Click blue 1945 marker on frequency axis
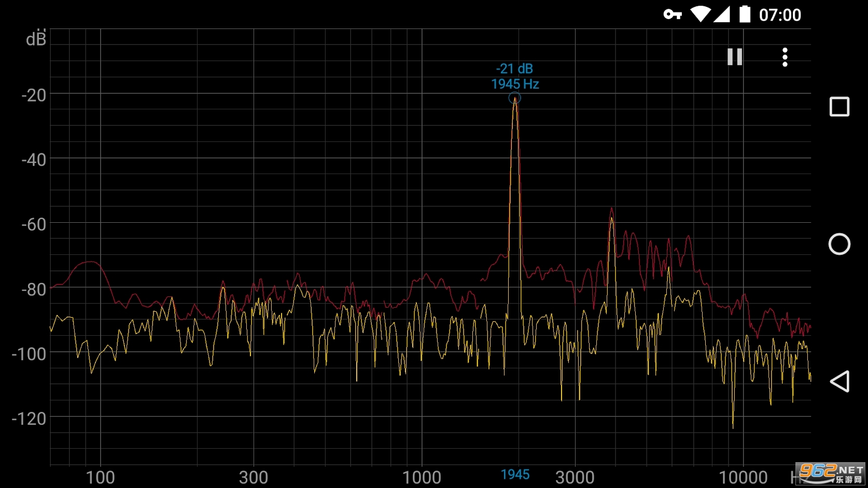The height and width of the screenshot is (488, 868). click(x=515, y=475)
